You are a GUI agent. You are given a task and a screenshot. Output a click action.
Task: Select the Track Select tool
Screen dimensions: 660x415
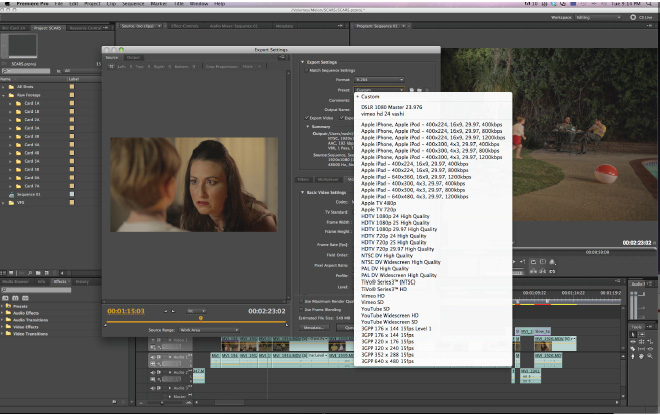click(641, 335)
